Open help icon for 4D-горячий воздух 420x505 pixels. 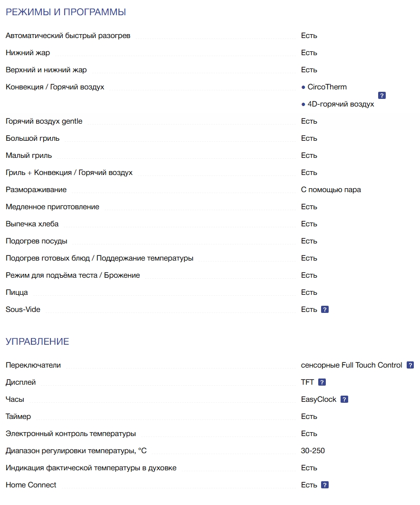381,96
